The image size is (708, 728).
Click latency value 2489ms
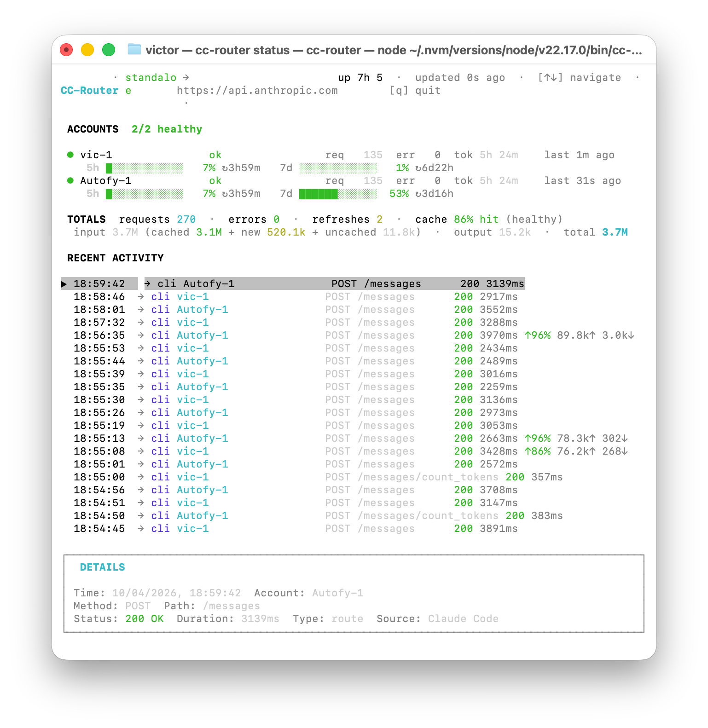point(499,361)
